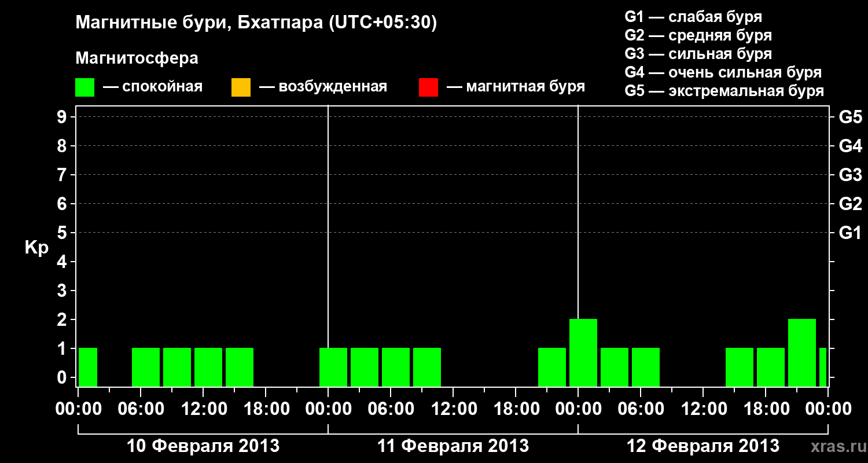Select the '10 Февраля 2013' date label
This screenshot has height=463, width=868.
(203, 446)
